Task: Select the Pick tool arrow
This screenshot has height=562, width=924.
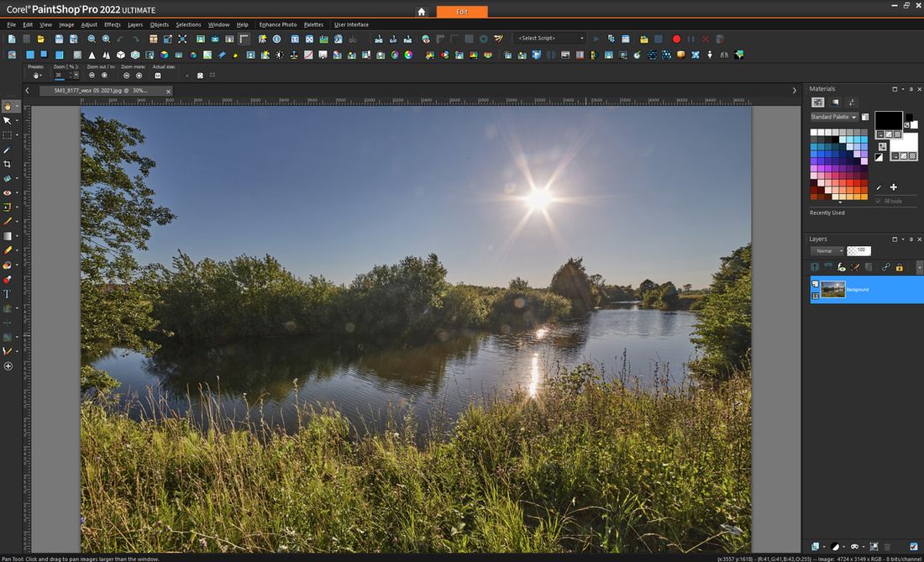Action: point(7,121)
